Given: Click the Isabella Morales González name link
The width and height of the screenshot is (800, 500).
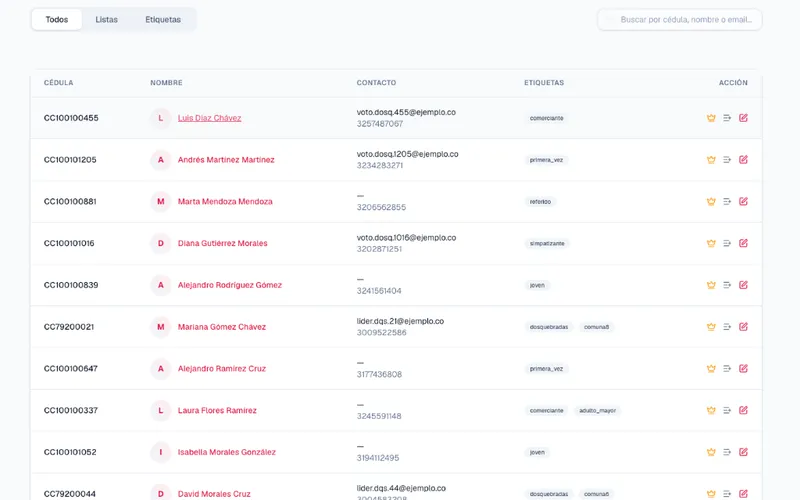Looking at the screenshot, I should click(227, 452).
